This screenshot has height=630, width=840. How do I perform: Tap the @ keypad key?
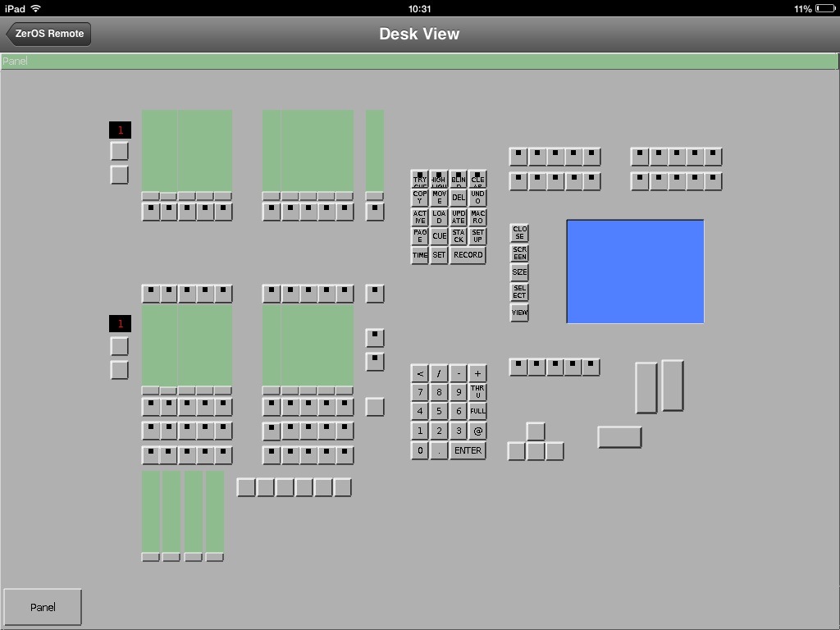pyautogui.click(x=478, y=431)
